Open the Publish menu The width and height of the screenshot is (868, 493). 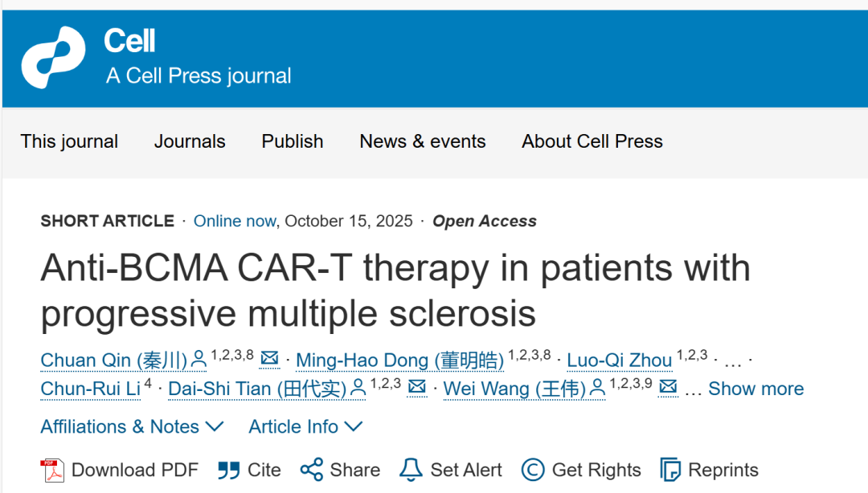click(x=293, y=141)
